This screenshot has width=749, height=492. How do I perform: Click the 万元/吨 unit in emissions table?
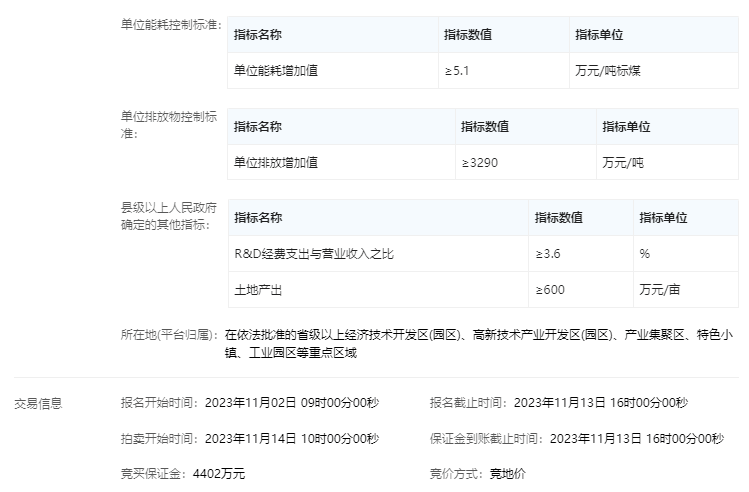click(x=623, y=162)
